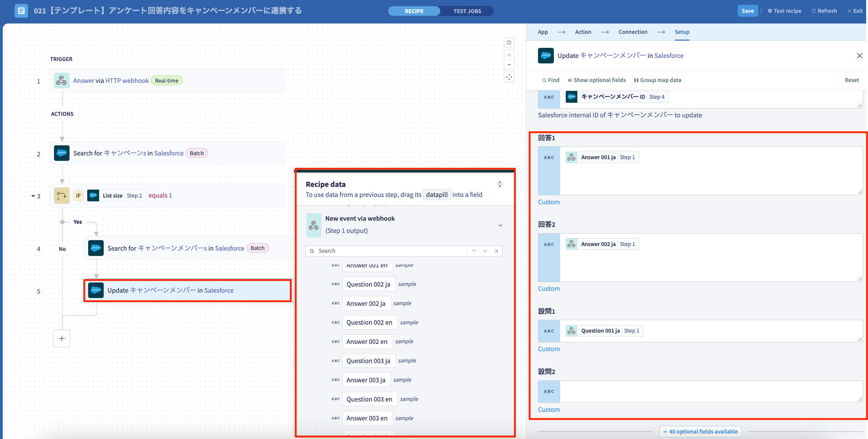Viewport: 868px width, 439px height.
Task: Click the List size Step 2 pill
Action: tap(117, 195)
